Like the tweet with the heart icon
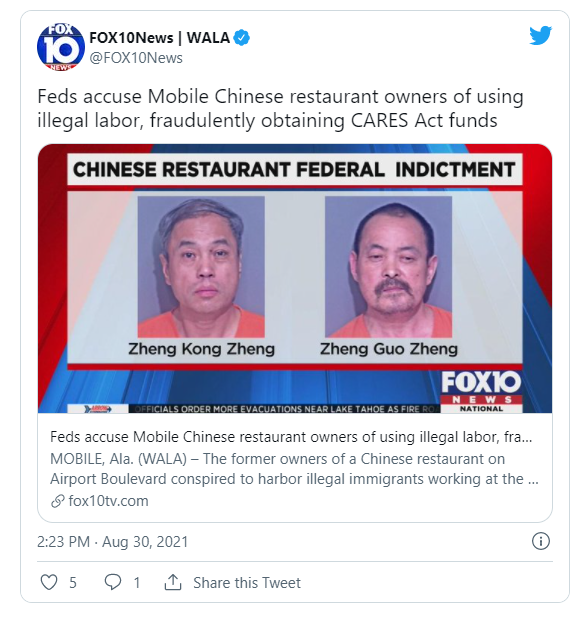Screen dimensions: 588x618 coord(49,582)
